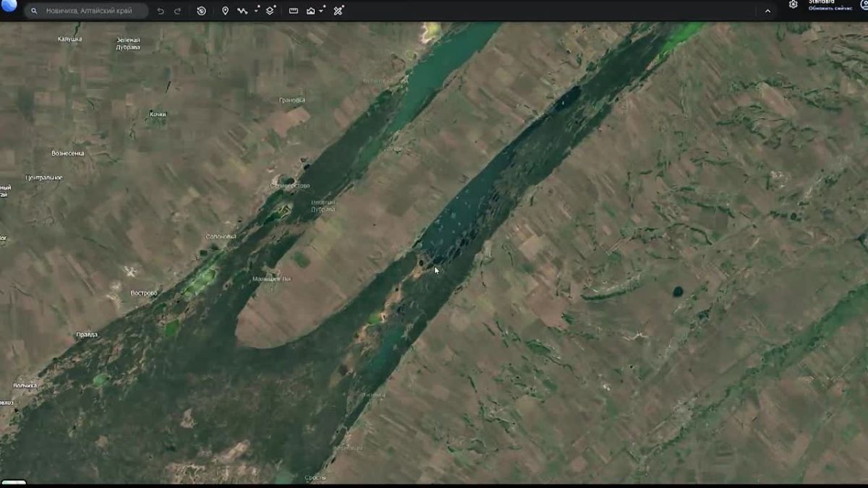868x488 pixels.
Task: Open historical imagery clock tool
Action: coord(201,11)
